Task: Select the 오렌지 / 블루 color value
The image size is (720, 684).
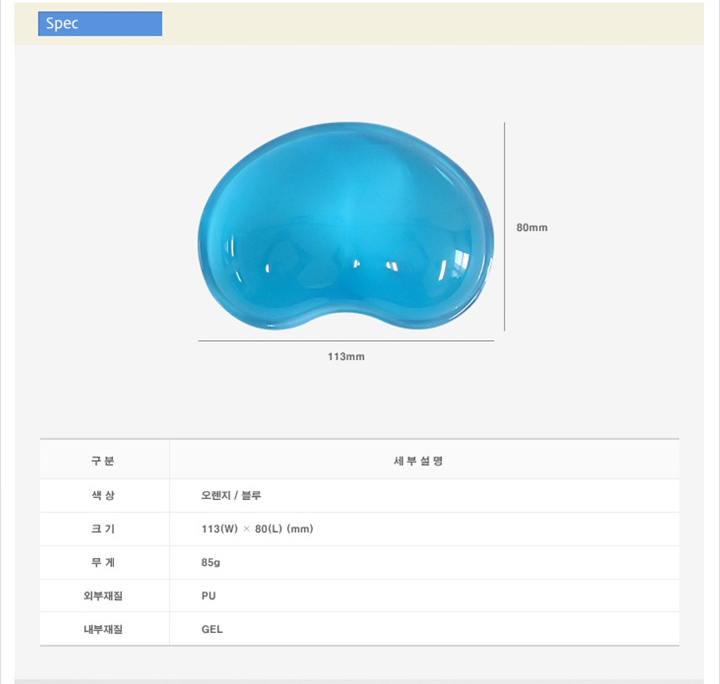Action: tap(231, 495)
